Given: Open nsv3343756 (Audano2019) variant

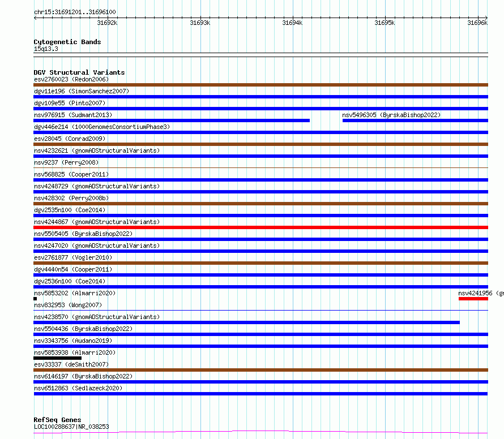Looking at the screenshot, I should pos(73,341).
